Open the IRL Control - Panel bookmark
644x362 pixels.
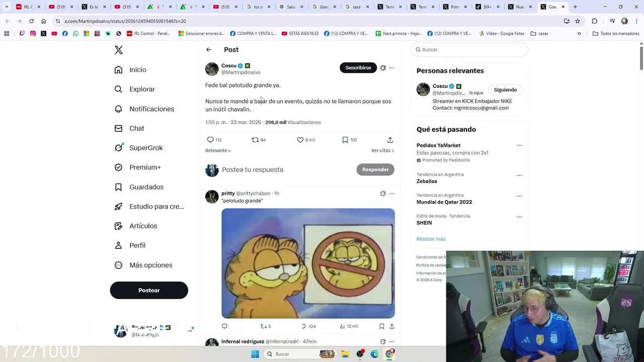[x=148, y=34]
